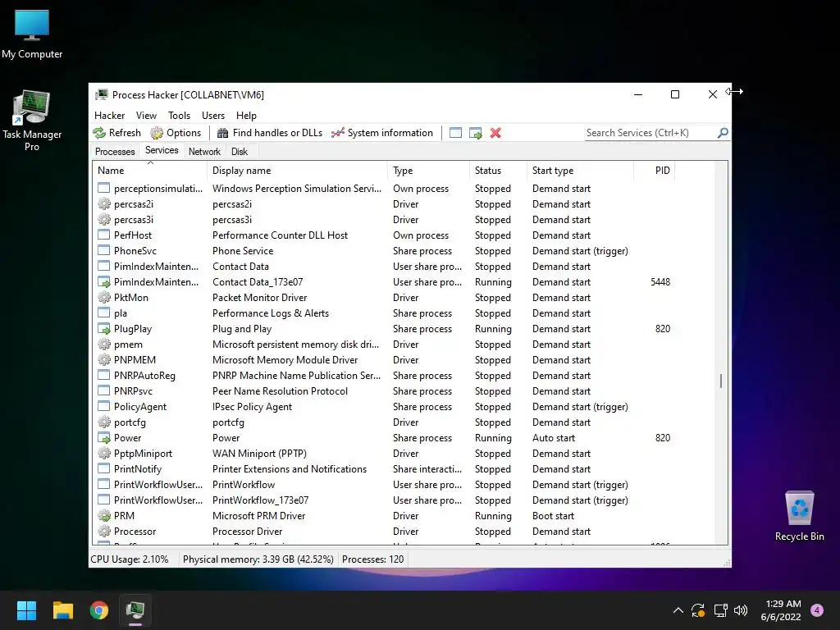Viewport: 840px width, 630px height.
Task: Open Recycle Bin on desktop
Action: (799, 516)
